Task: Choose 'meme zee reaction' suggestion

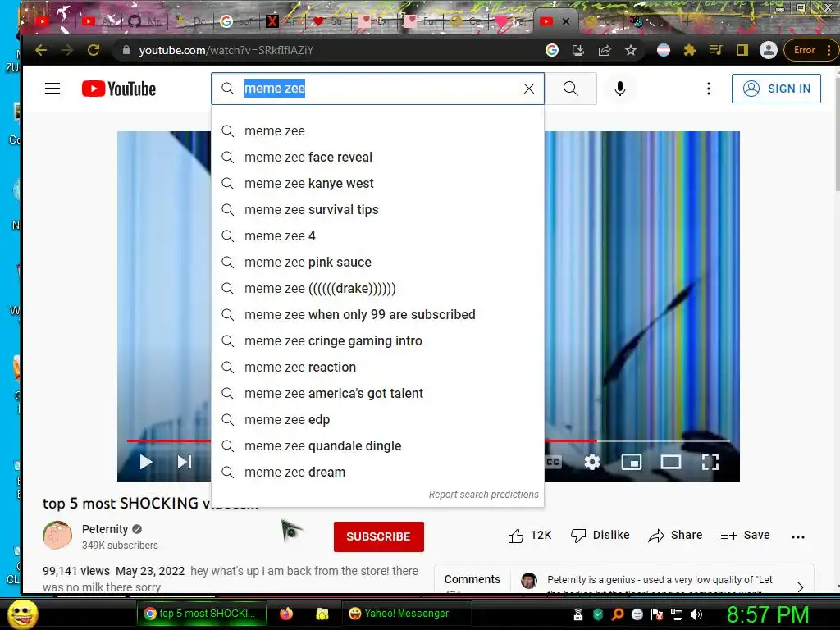Action: [x=377, y=367]
